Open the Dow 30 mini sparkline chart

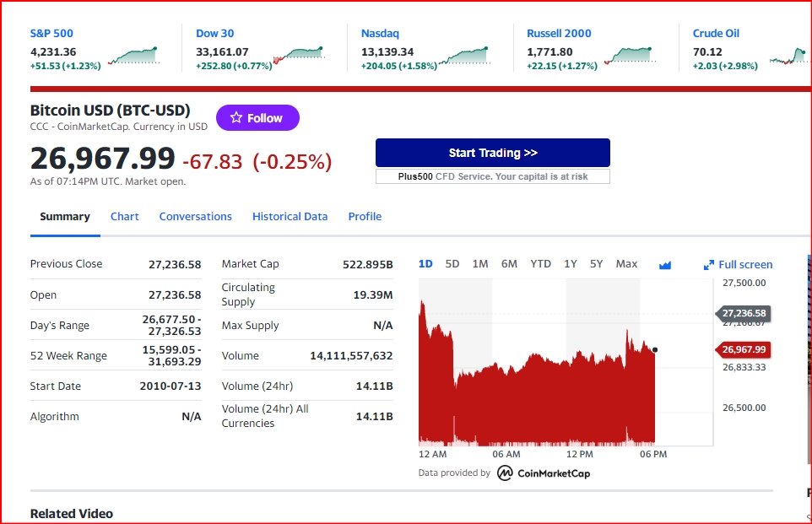coord(298,56)
